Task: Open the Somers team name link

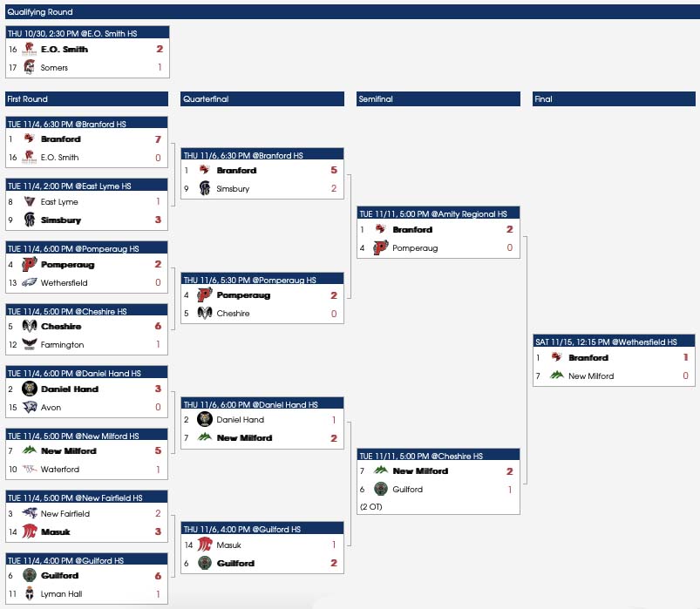Action: [54, 68]
